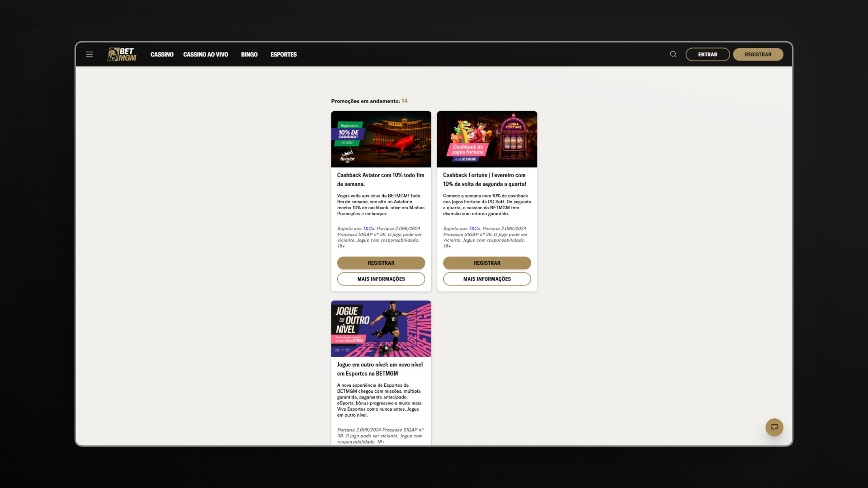Open the T&Cs link in the Aviator promo
The height and width of the screenshot is (488, 868).
point(368,229)
